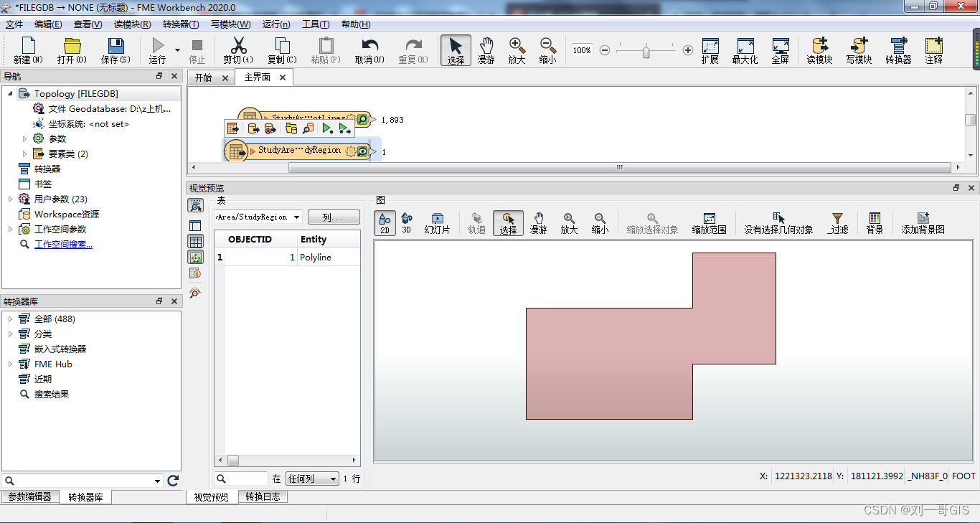This screenshot has width=980, height=523.
Task: Open the 文件 menu
Action: 14,24
